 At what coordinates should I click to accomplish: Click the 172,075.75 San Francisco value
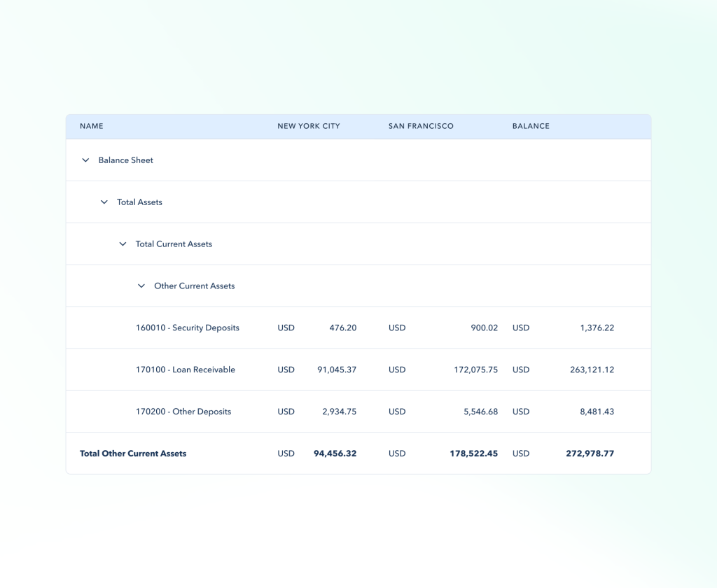click(475, 370)
